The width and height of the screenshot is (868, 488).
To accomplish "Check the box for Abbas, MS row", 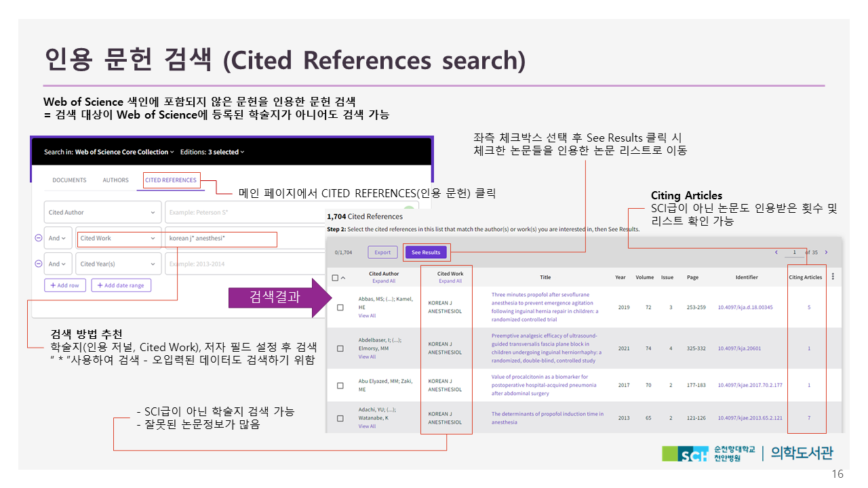I will (340, 307).
